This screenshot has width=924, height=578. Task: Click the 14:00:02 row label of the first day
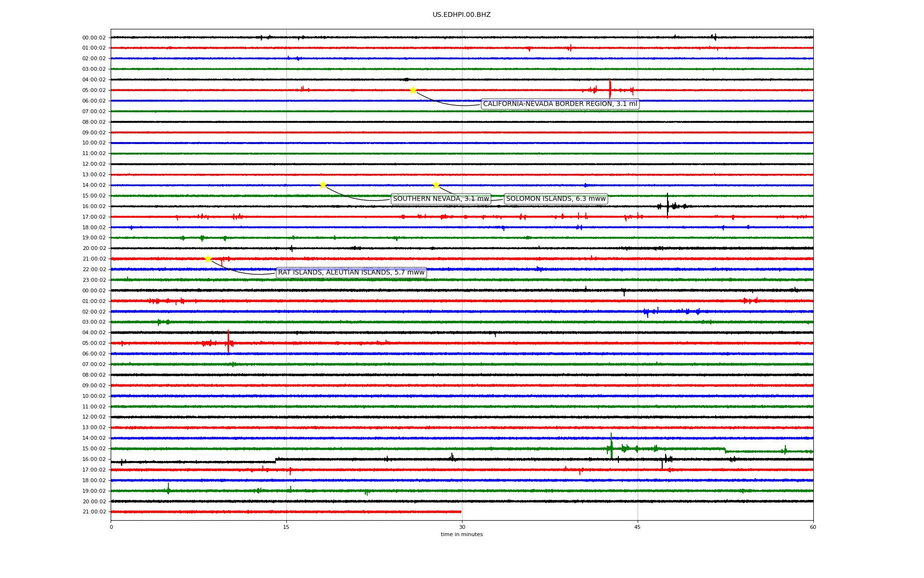click(94, 185)
